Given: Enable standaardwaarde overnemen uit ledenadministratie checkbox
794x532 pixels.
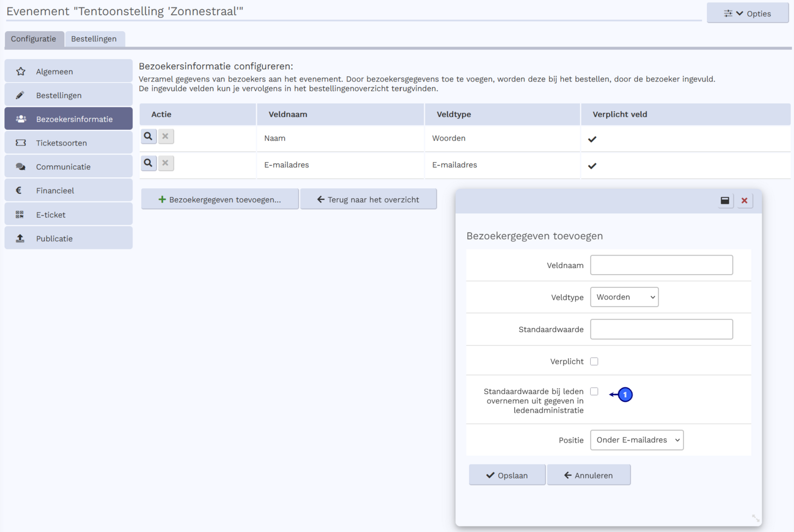Looking at the screenshot, I should (594, 391).
